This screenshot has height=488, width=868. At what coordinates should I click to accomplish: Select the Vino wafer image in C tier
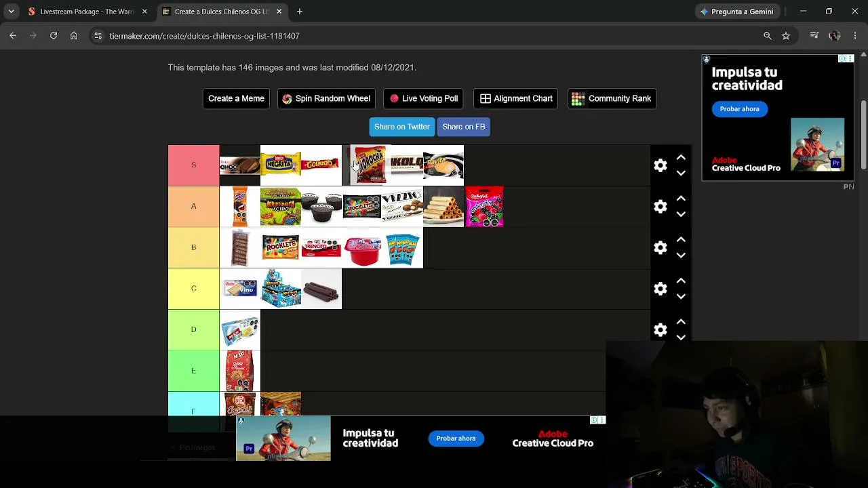pyautogui.click(x=240, y=289)
